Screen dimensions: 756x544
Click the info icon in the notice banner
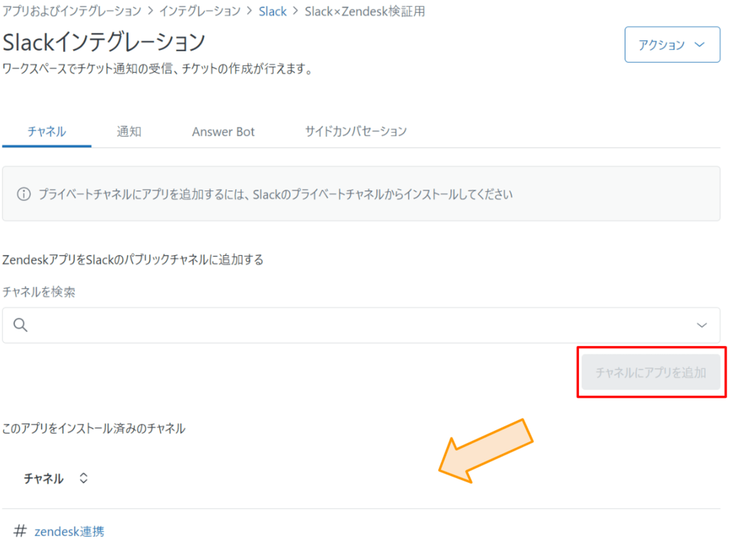click(x=24, y=194)
